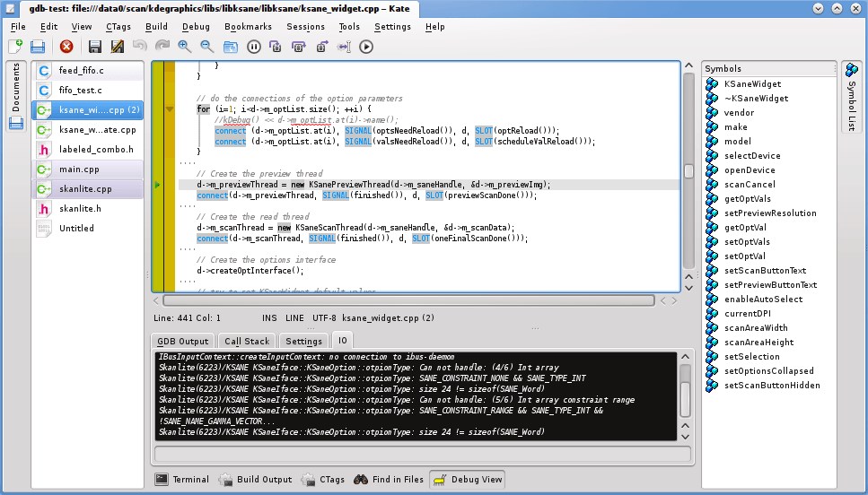
Task: Click the red Close document icon
Action: point(66,47)
